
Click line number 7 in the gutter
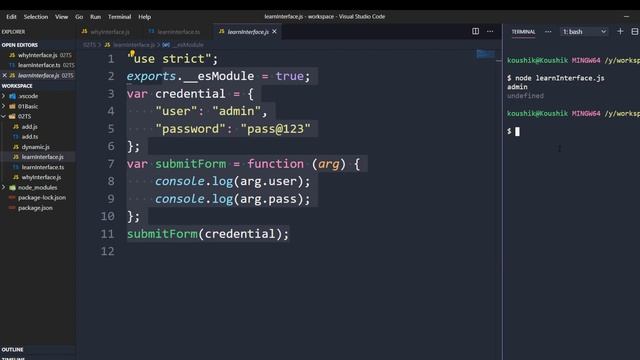point(111,164)
